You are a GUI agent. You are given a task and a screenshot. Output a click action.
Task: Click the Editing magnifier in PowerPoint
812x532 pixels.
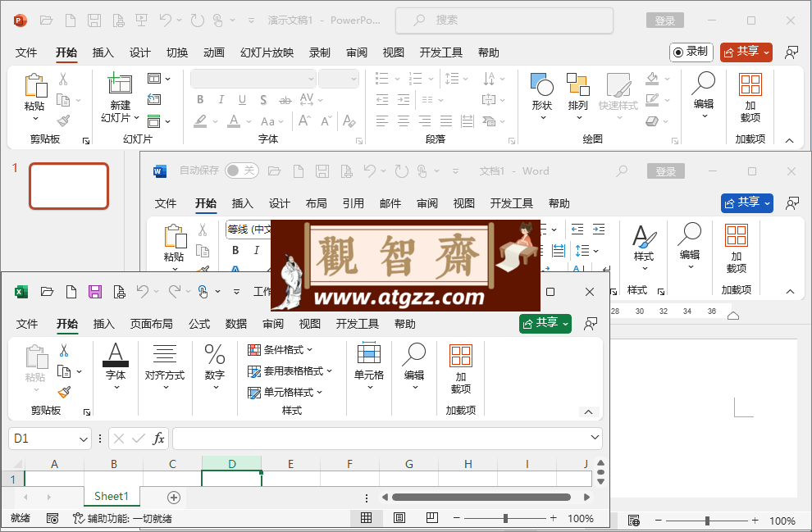pos(703,84)
